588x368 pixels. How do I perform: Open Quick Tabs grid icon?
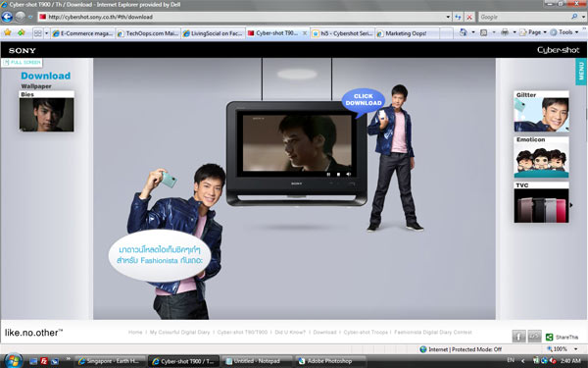[38, 33]
